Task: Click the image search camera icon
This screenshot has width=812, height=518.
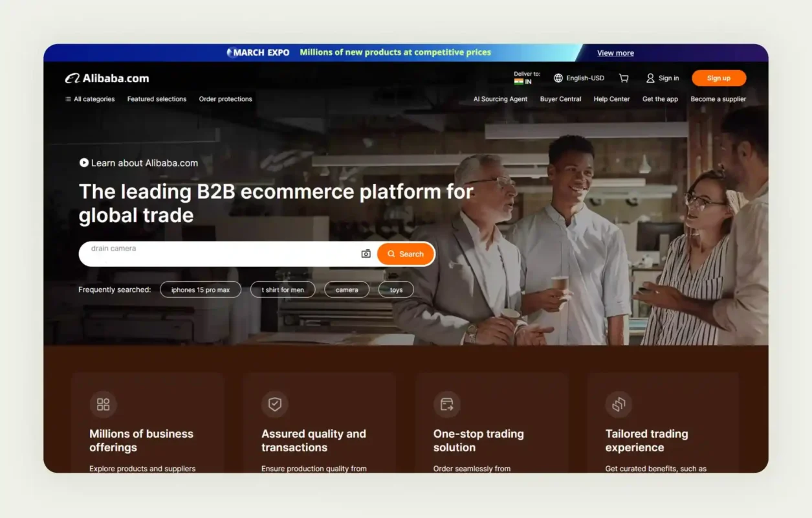Action: pos(366,254)
